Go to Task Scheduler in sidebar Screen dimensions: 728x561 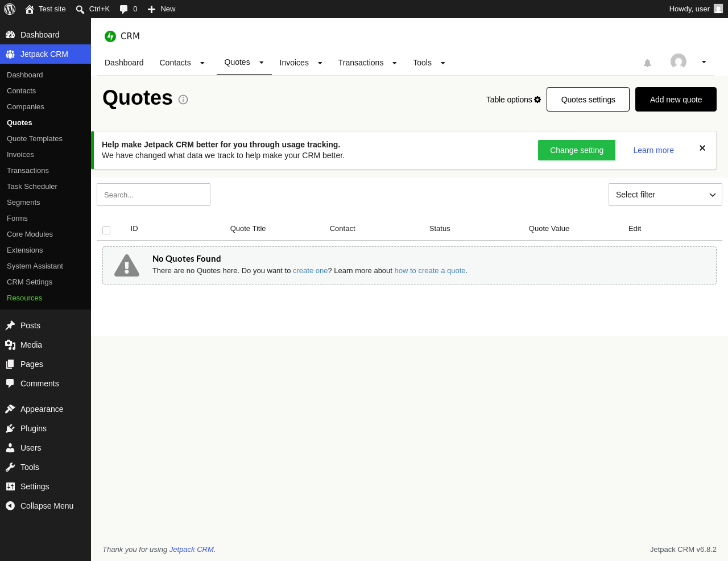coord(32,187)
